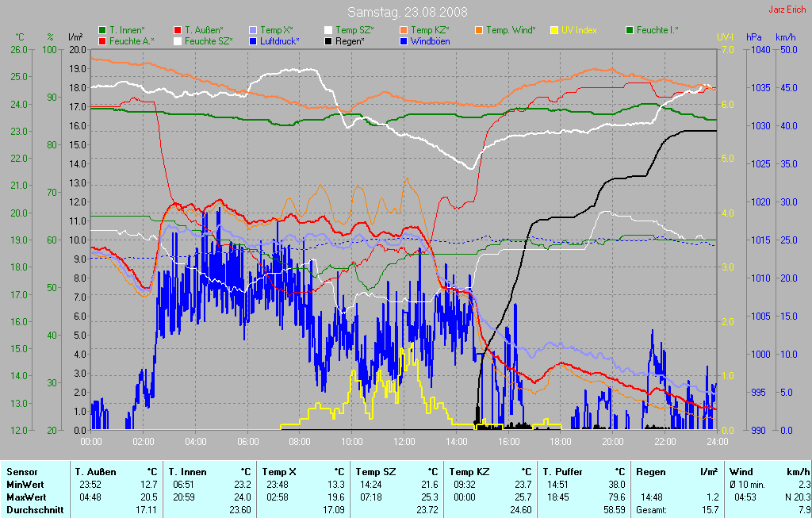The image size is (812, 518).
Task: Click the white Temp SZ legend square
Action: click(328, 30)
